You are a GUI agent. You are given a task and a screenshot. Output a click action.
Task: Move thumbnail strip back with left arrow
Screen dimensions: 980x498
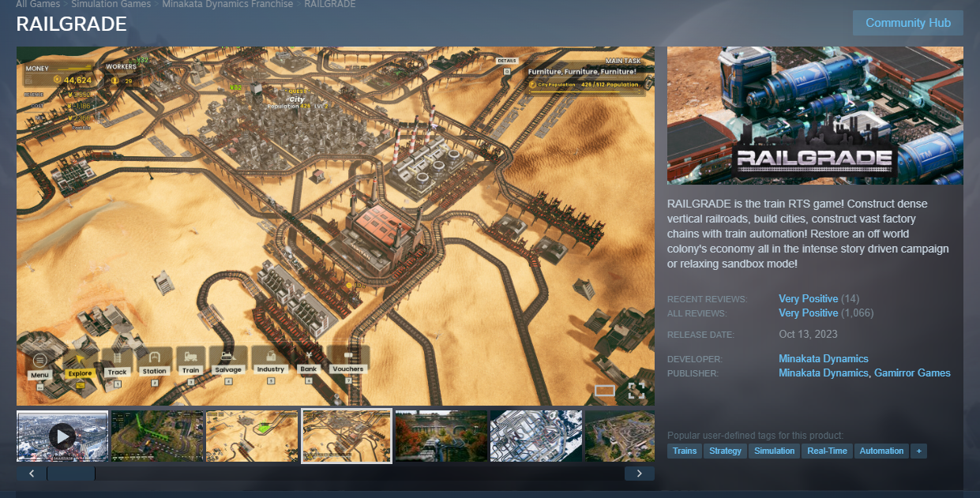pyautogui.click(x=32, y=474)
